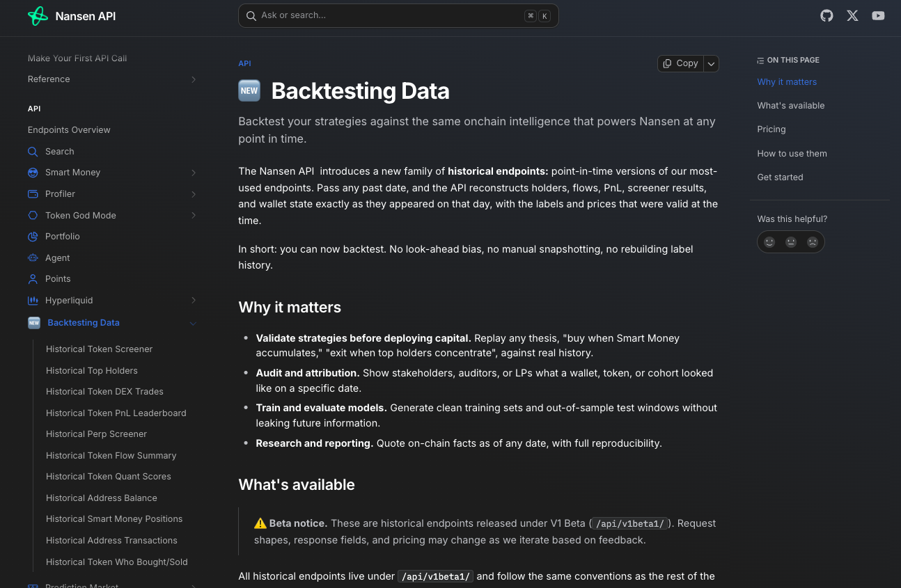Click the Copy page button

pos(680,63)
